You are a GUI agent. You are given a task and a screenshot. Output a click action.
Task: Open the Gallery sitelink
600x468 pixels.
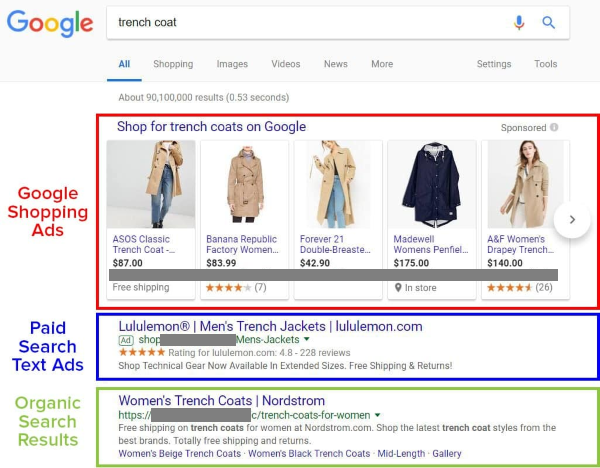coord(447,453)
